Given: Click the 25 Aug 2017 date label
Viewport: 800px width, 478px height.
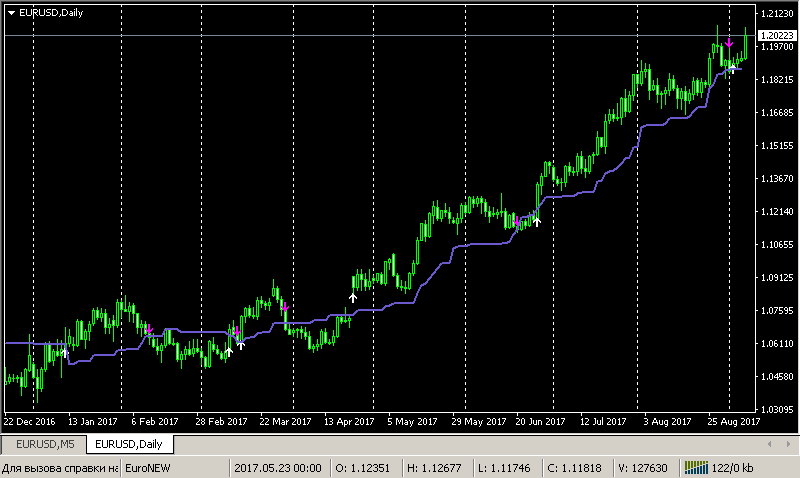Looking at the screenshot, I should 734,422.
